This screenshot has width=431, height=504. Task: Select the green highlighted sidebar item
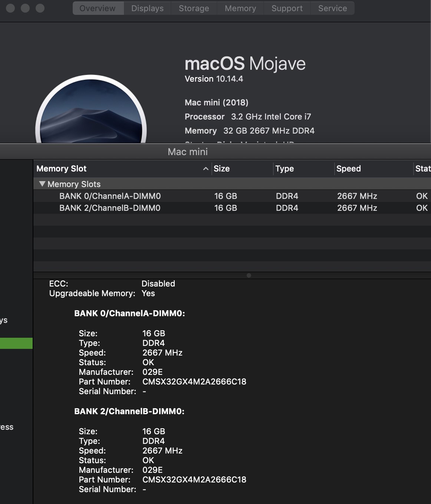coord(16,343)
